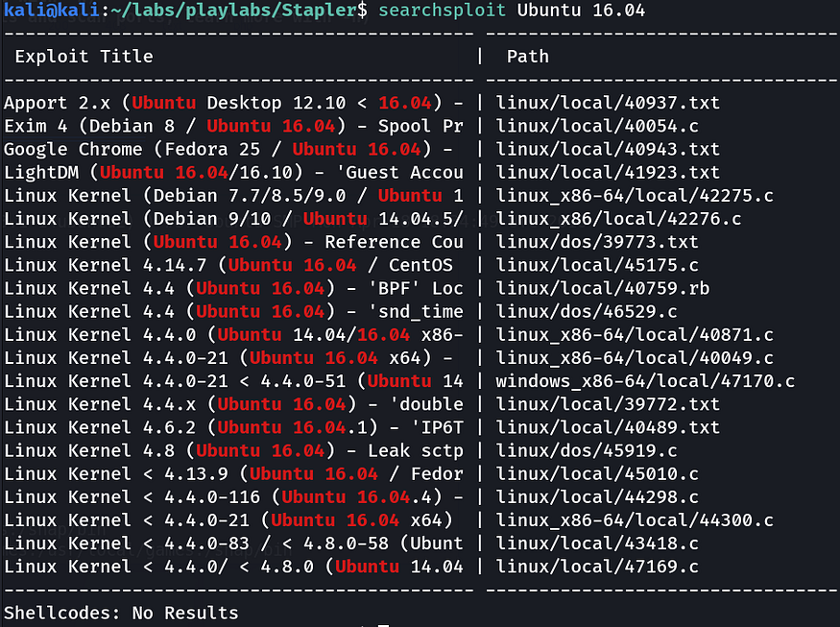Click the linux/local/40937.txt path

click(x=608, y=103)
